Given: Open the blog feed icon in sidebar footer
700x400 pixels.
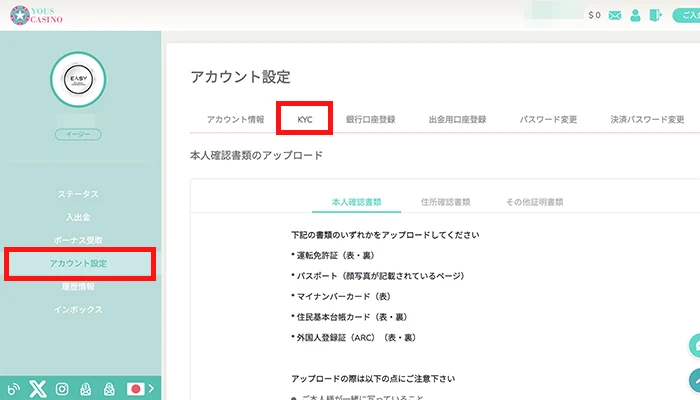Looking at the screenshot, I should tap(14, 389).
